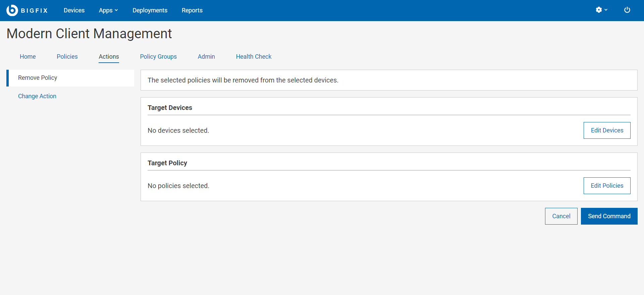Open the settings gear menu
The width and height of the screenshot is (644, 295).
point(599,10)
